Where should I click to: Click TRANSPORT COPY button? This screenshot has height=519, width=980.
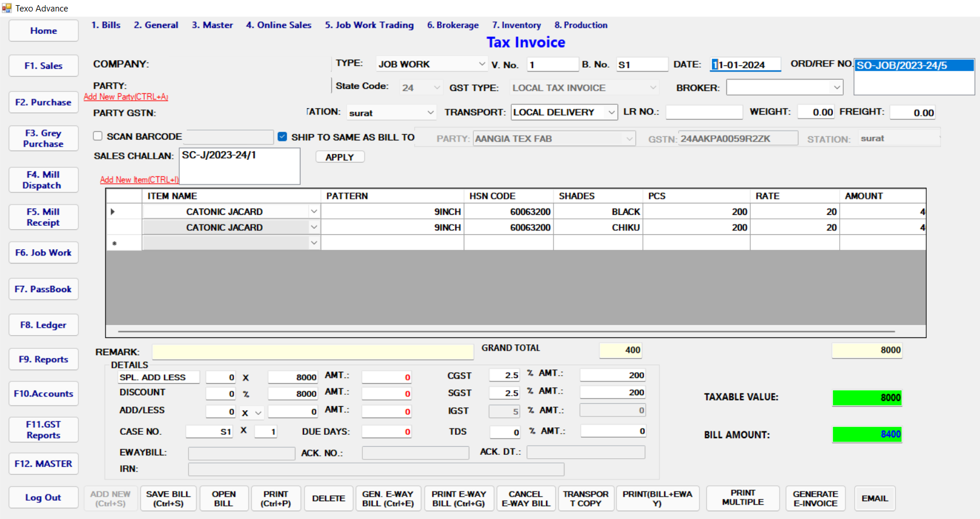(586, 498)
